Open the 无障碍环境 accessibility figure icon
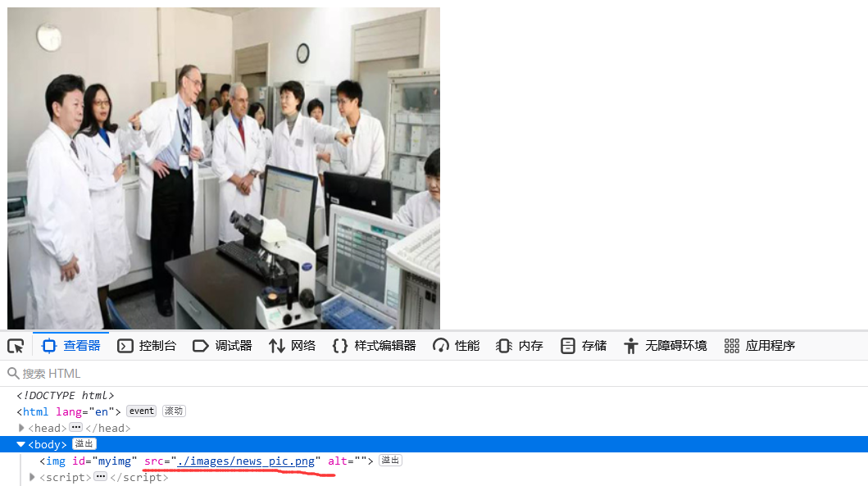Viewport: 868px width, 486px height. coord(630,346)
